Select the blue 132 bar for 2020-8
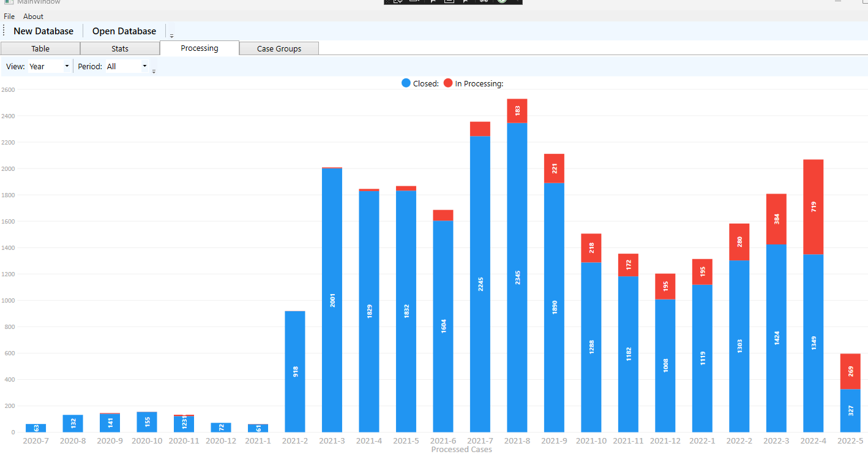 pyautogui.click(x=73, y=424)
